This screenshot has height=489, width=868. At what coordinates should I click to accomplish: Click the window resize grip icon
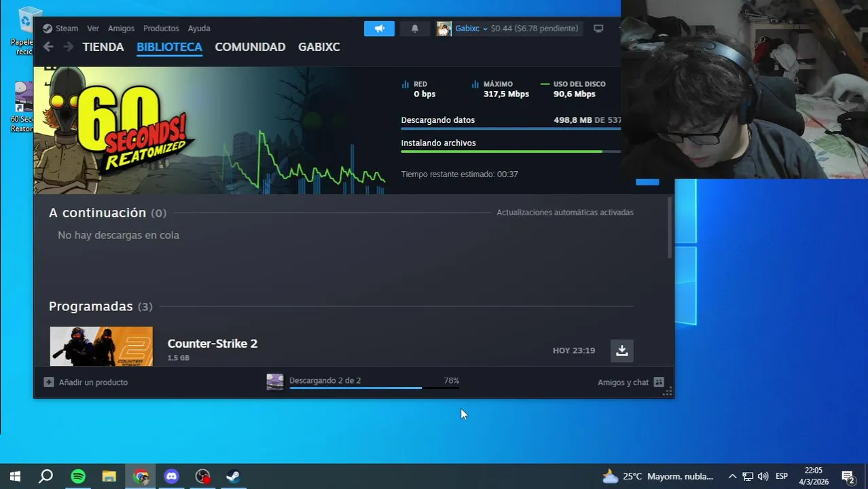coord(668,392)
